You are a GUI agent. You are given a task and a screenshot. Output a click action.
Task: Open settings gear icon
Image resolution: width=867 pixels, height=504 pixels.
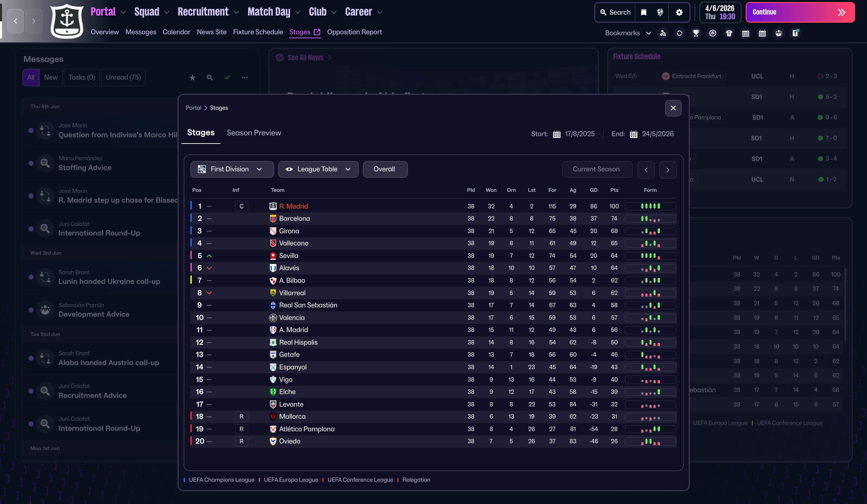(679, 13)
